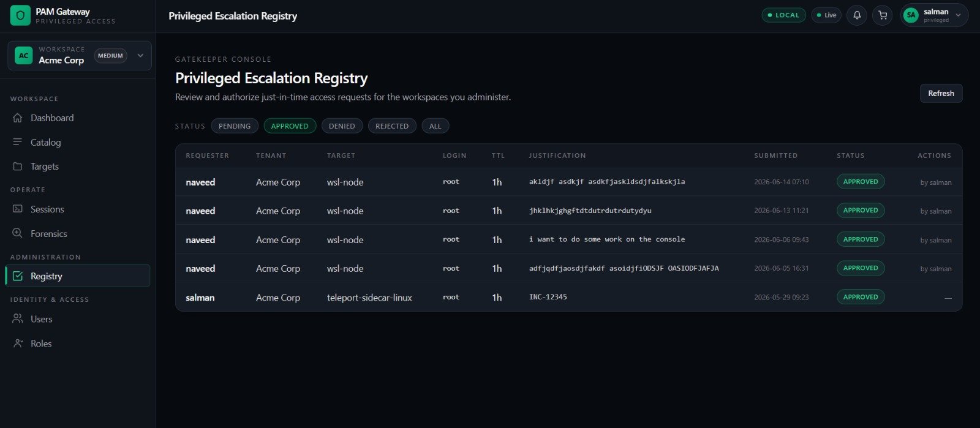Click the TARGET column header
The width and height of the screenshot is (980, 428).
341,156
